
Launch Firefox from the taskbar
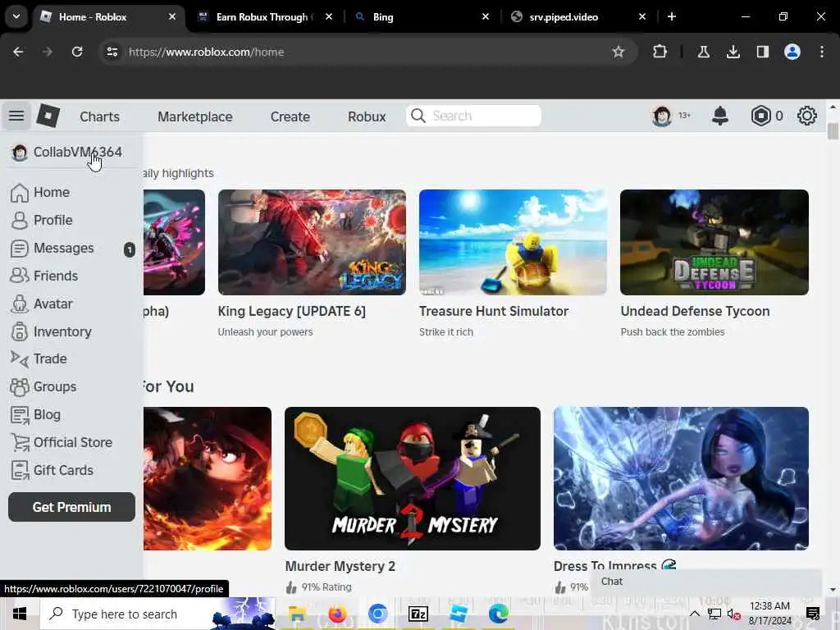coord(337,614)
